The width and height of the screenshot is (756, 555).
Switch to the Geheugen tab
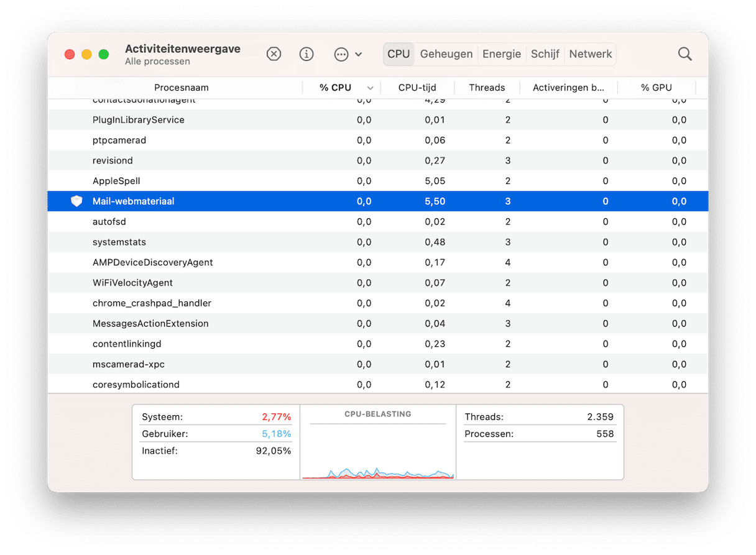(x=446, y=54)
